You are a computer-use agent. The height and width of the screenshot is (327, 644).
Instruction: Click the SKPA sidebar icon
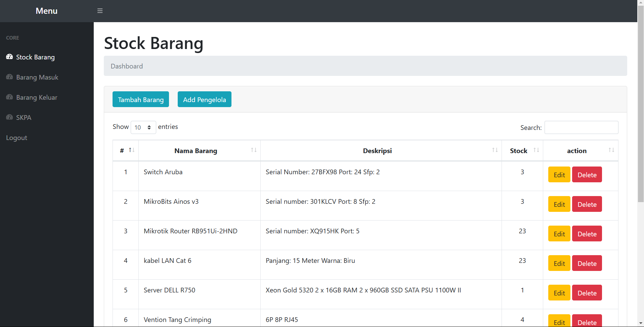tap(9, 117)
